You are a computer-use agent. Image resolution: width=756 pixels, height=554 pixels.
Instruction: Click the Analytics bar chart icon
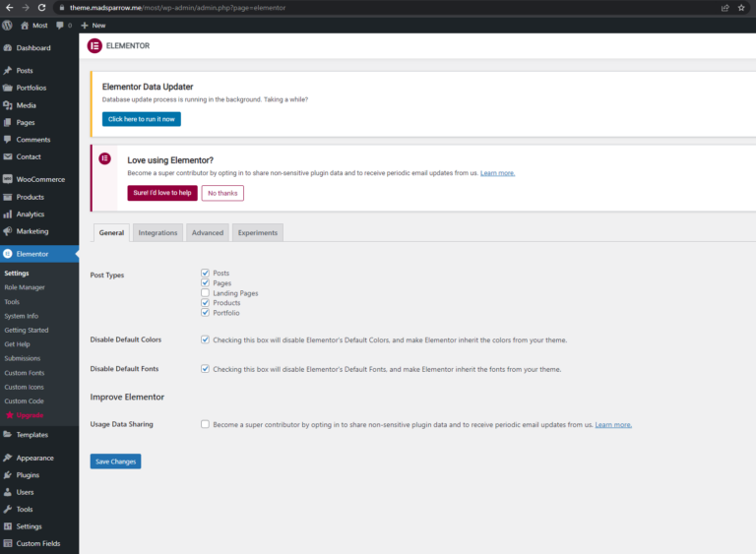[8, 214]
